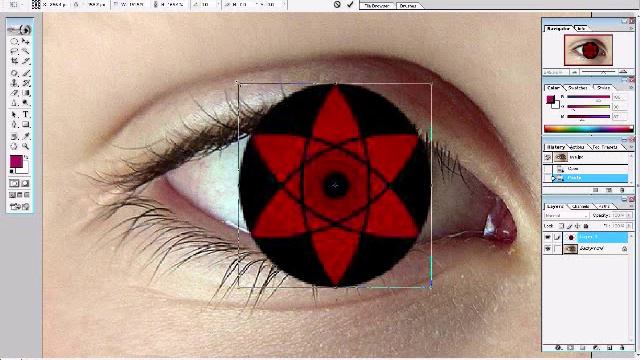Switch to the Info tab
The height and width of the screenshot is (360, 640).
[581, 29]
